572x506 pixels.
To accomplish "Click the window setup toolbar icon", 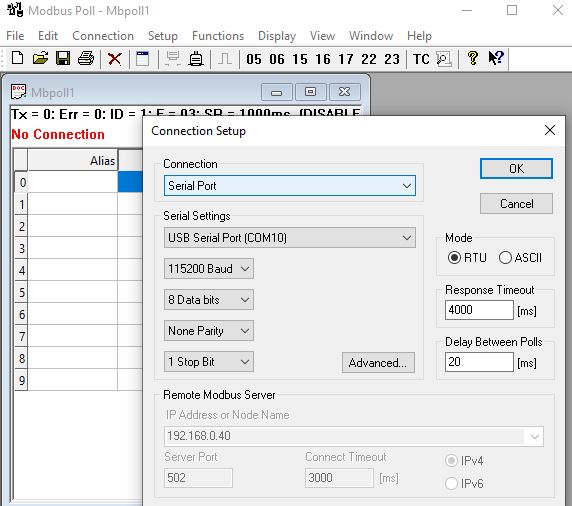I will coord(142,58).
